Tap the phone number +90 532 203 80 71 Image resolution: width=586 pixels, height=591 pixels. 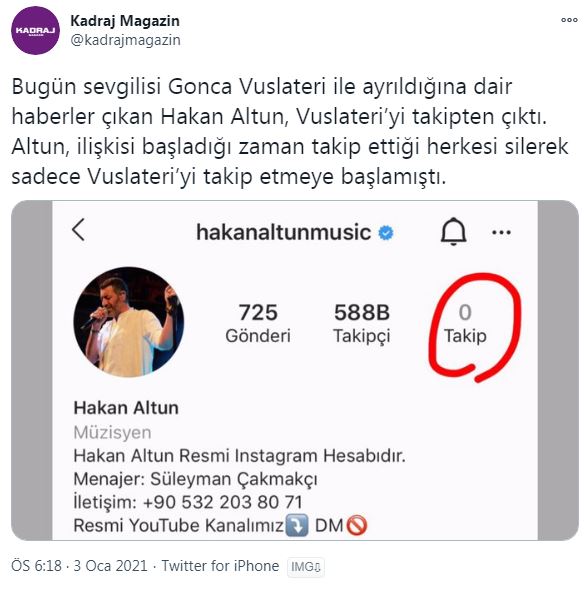[x=223, y=502]
